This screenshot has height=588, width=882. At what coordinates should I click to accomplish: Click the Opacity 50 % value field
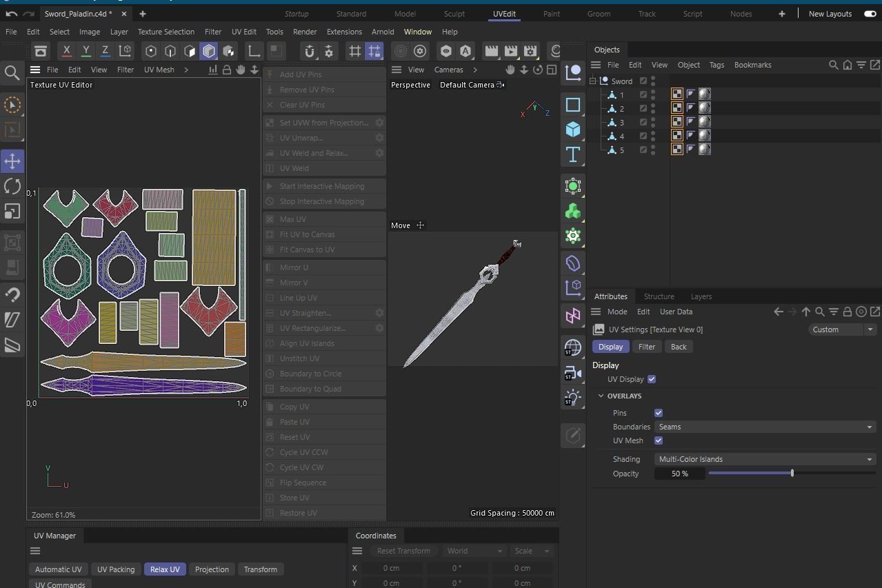click(x=679, y=474)
